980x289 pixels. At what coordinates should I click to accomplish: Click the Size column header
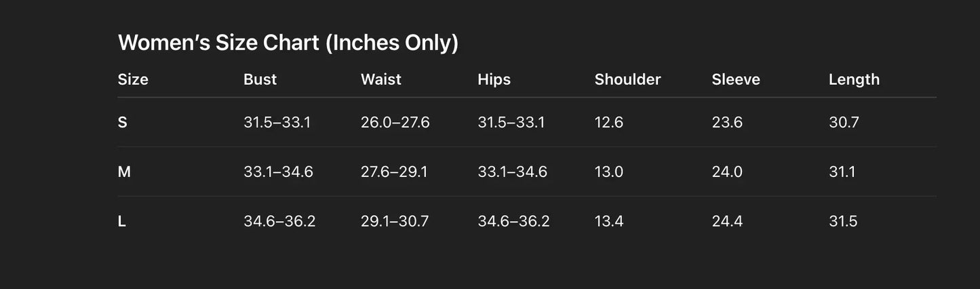[133, 79]
